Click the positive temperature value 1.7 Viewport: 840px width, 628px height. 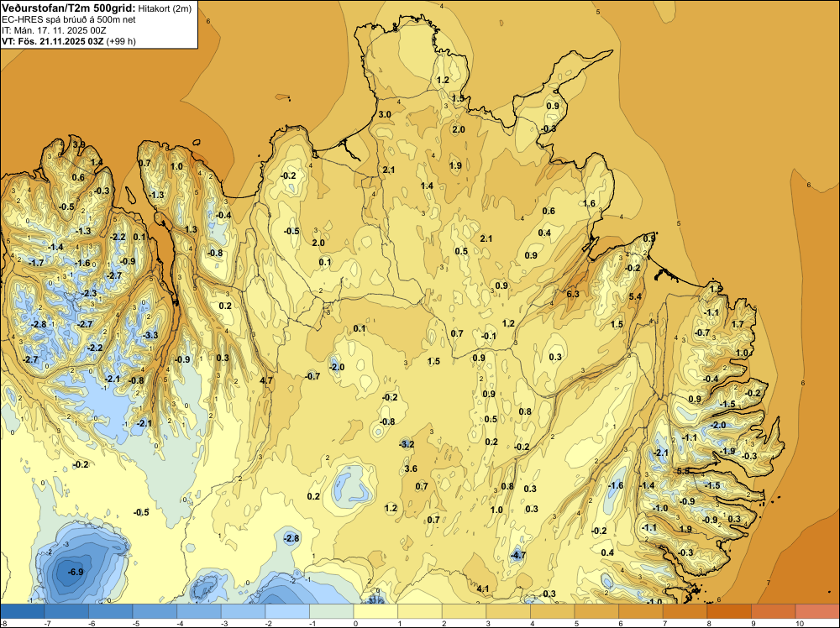click(x=738, y=324)
